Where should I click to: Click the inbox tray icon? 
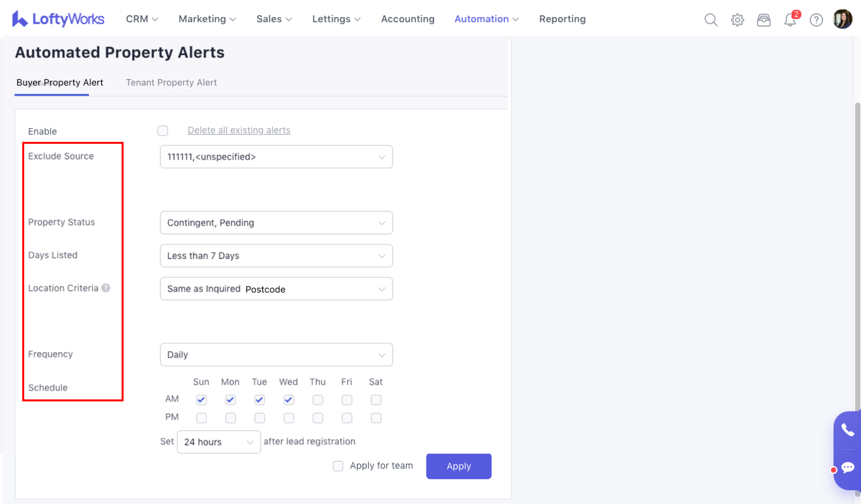(x=764, y=20)
